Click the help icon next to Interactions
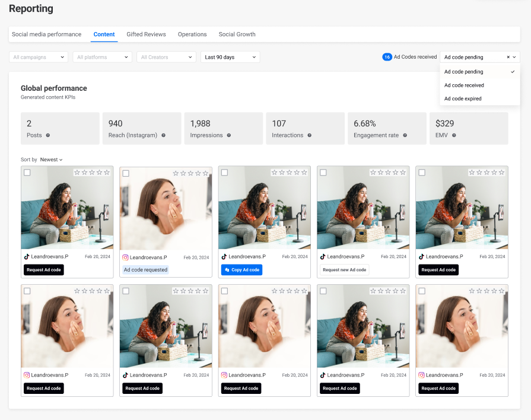This screenshot has width=531, height=420. [x=309, y=135]
